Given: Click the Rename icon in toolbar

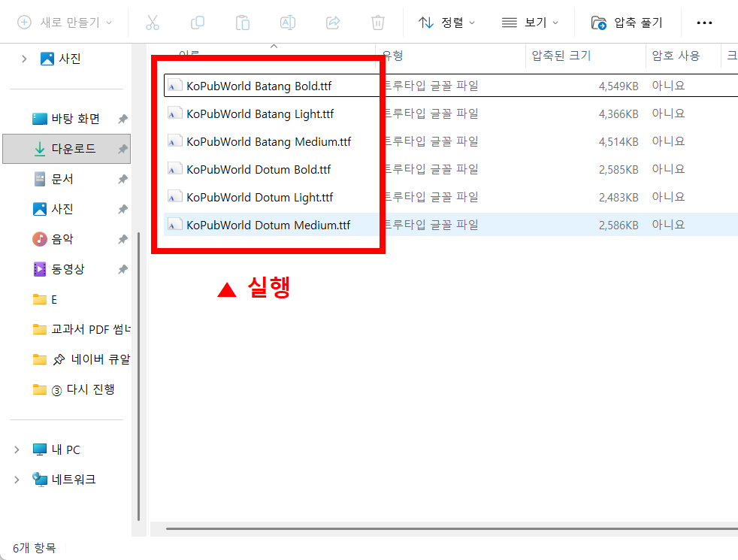Looking at the screenshot, I should [x=288, y=23].
